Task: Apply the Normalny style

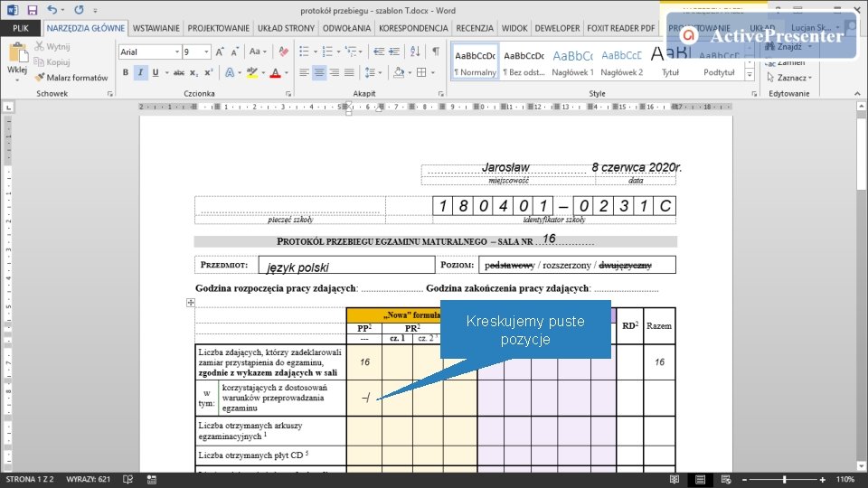Action: [475, 62]
